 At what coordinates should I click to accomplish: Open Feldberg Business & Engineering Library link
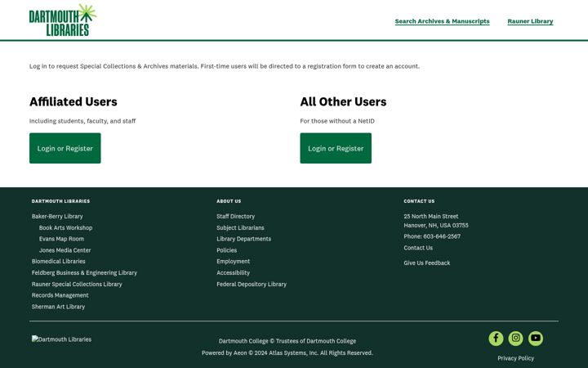(84, 272)
